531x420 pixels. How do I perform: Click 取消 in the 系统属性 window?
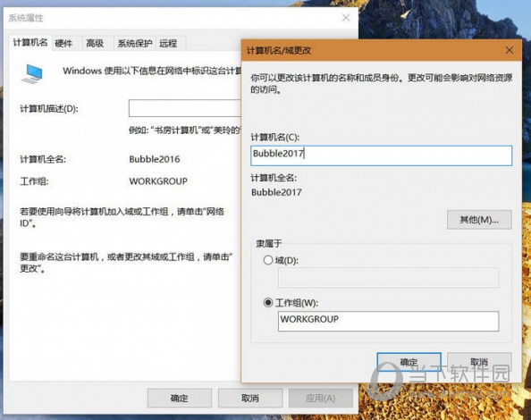coord(250,398)
